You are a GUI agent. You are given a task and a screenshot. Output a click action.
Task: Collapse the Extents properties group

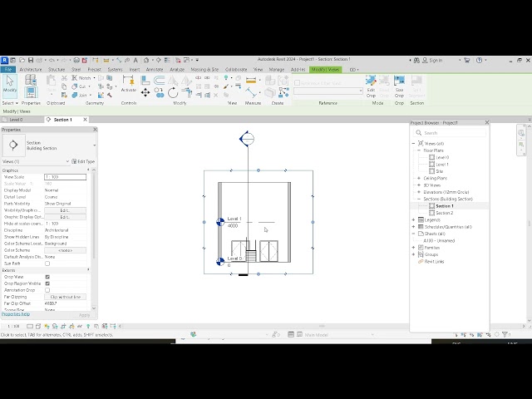pyautogui.click(x=88, y=270)
